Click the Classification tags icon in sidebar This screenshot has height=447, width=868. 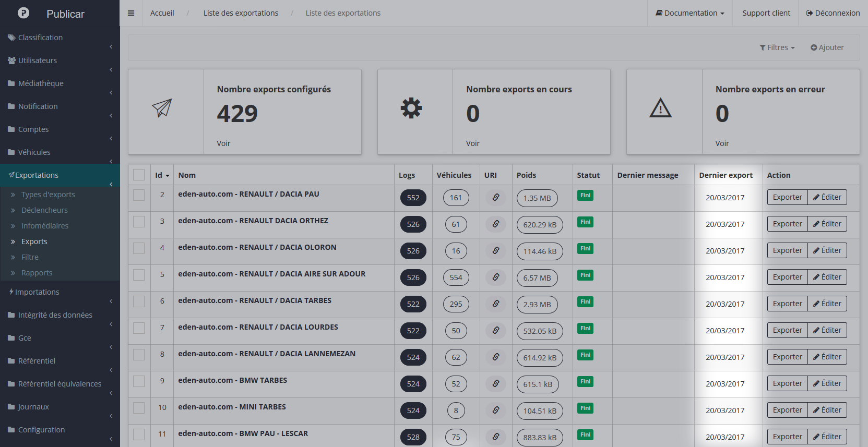click(11, 38)
